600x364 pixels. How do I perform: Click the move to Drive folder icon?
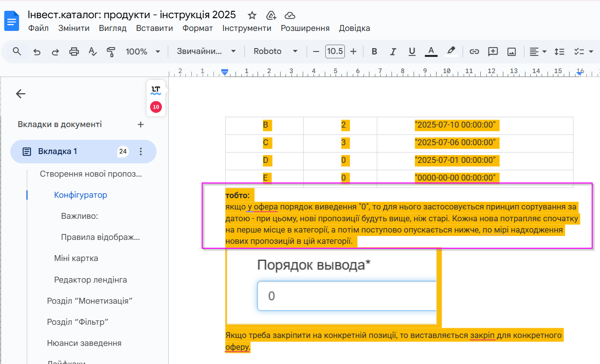coord(271,15)
